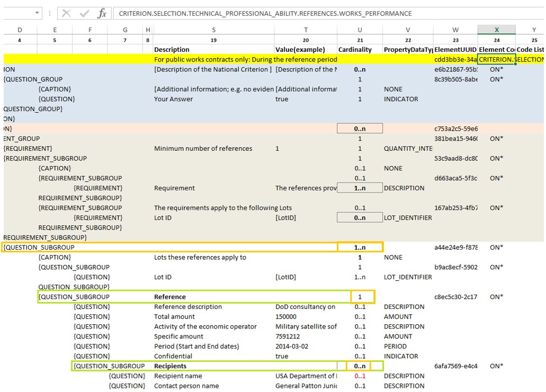
Task: Click the e6b21867-95b UUID cell
Action: point(455,69)
